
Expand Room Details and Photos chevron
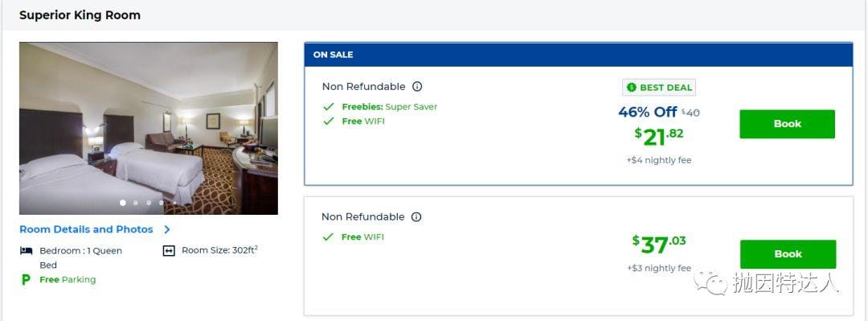[166, 229]
